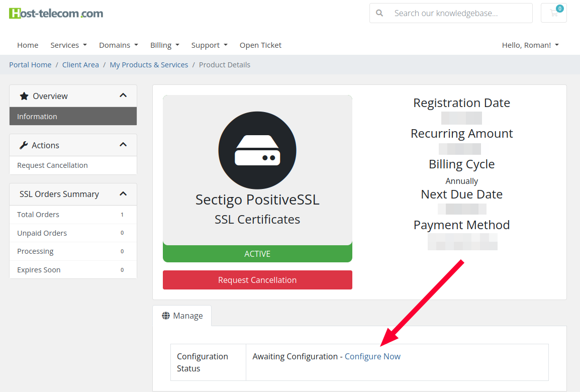Viewport: 580px width, 392px height.
Task: Click the green ACTIVE status bar
Action: [257, 254]
